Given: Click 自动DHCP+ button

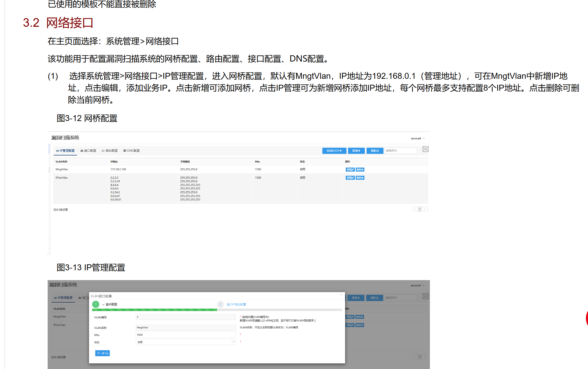Looking at the screenshot, I should [x=334, y=151].
